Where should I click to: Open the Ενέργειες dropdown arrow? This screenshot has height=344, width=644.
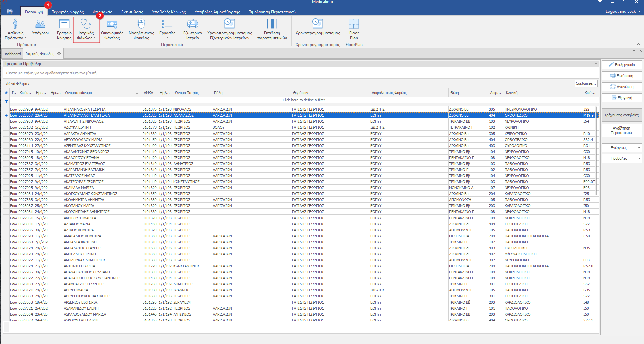coord(639,148)
